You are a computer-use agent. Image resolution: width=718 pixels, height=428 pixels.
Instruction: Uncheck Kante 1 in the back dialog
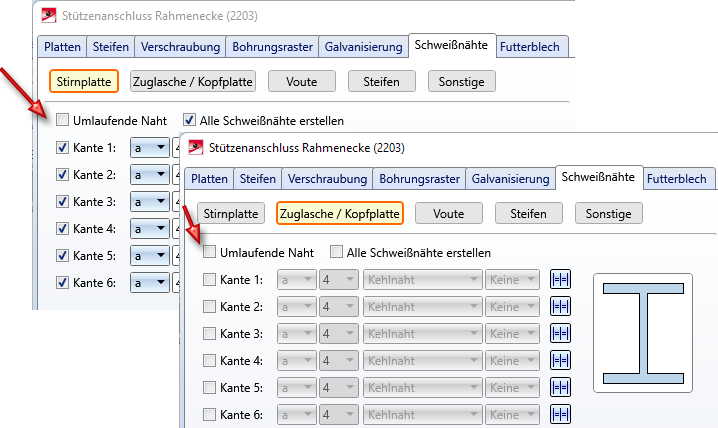coord(62,148)
